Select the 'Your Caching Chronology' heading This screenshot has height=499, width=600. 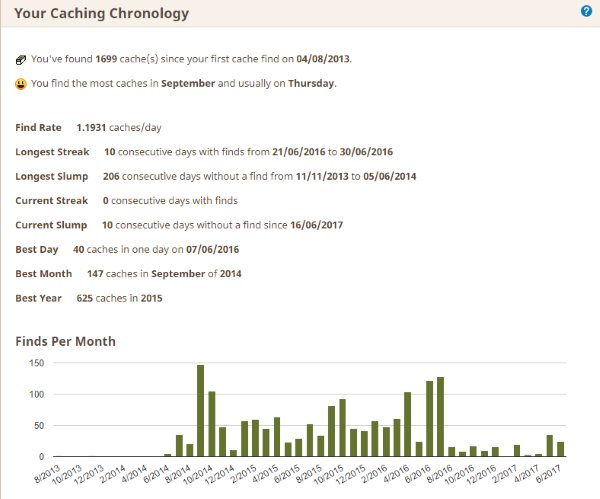click(x=101, y=13)
